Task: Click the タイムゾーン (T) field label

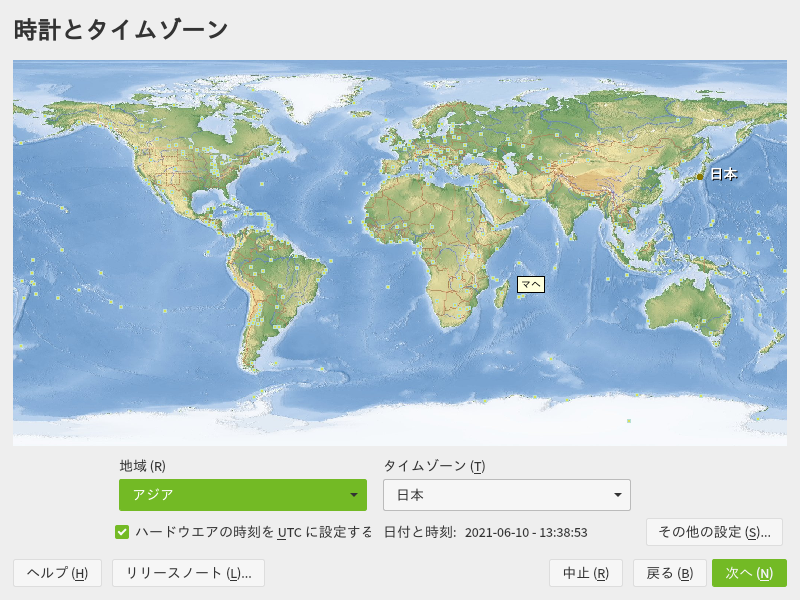Action: [x=434, y=466]
